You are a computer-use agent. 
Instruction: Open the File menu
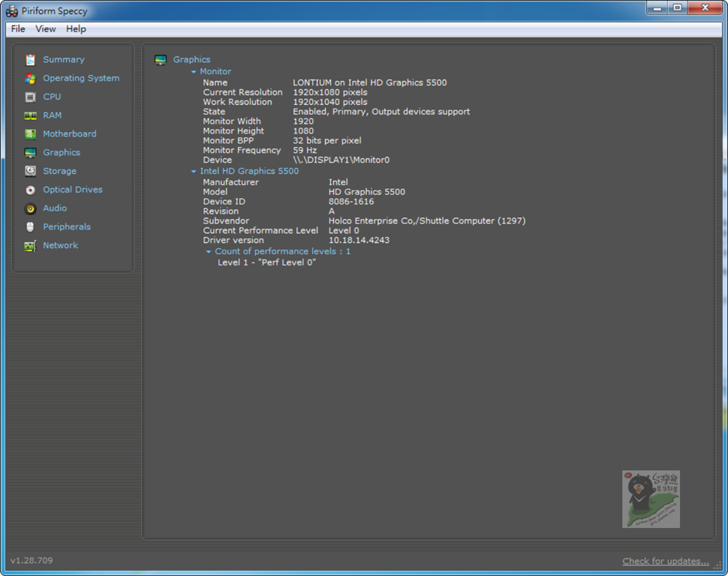(18, 28)
